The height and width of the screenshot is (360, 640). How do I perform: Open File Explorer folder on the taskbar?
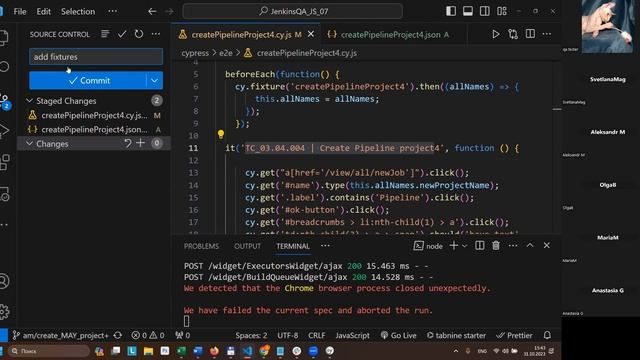[x=148, y=351]
